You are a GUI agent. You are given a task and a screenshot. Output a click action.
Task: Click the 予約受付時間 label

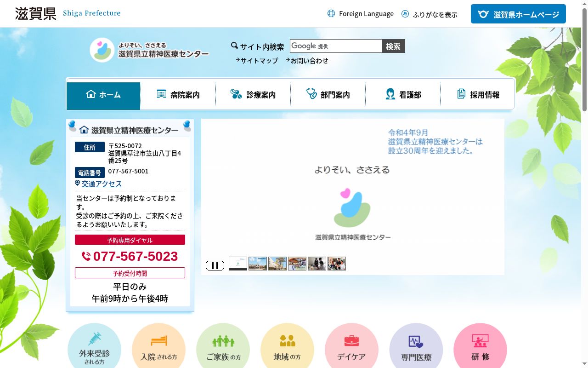130,273
